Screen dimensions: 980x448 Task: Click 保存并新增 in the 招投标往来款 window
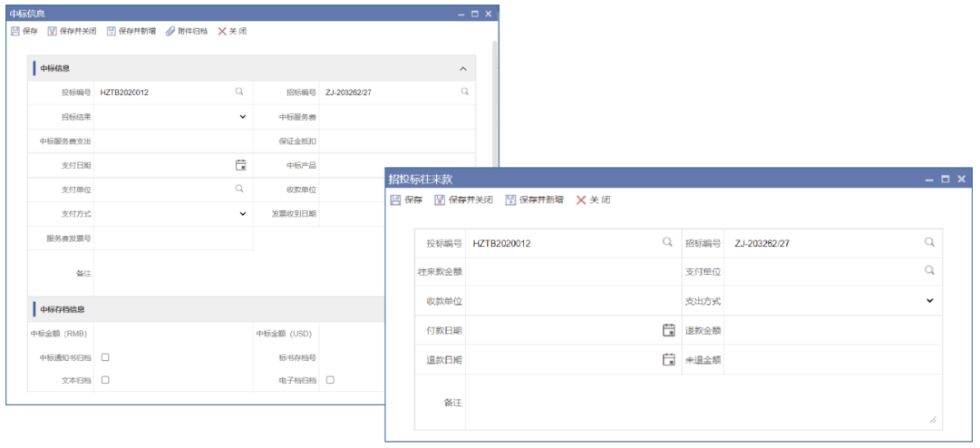534,200
